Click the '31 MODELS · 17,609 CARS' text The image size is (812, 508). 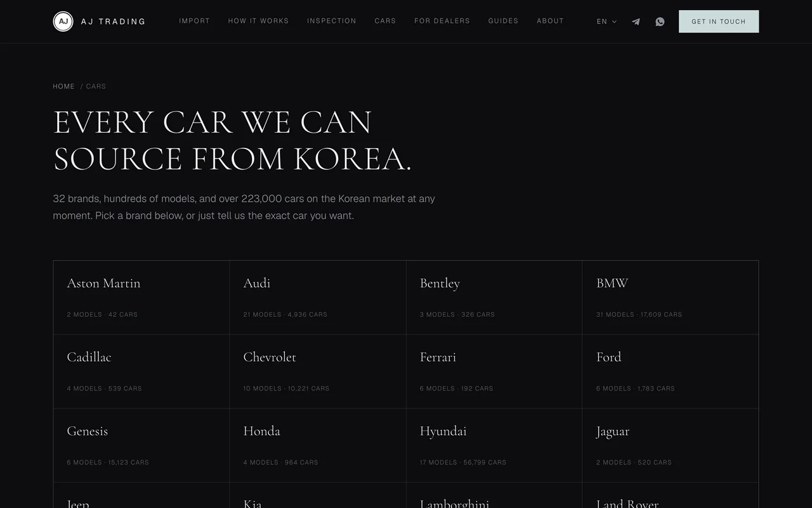pos(639,314)
